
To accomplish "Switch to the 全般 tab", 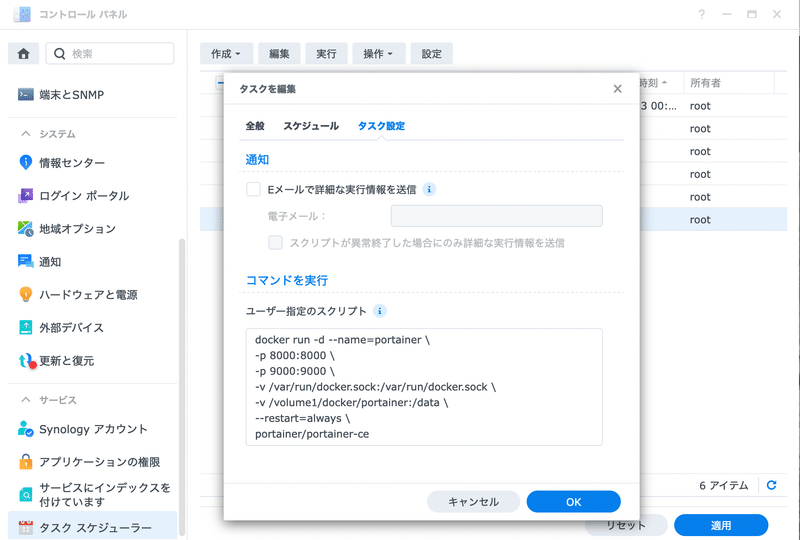I will point(255,126).
